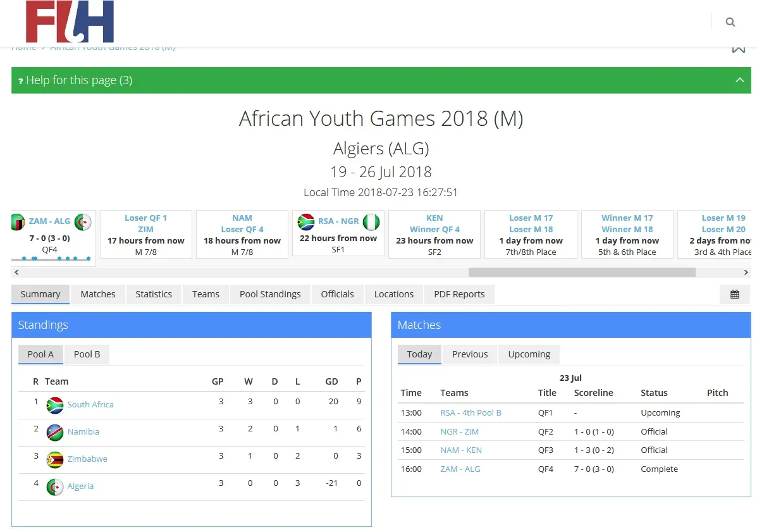Viewport: 757px width, 532px height.
Task: Open the search magnifier icon
Action: click(x=730, y=22)
